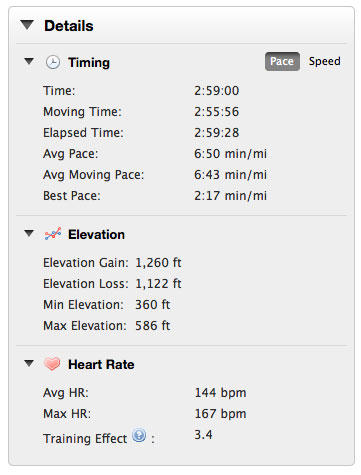Click the red heart icon
The width and height of the screenshot is (361, 475).
(52, 364)
